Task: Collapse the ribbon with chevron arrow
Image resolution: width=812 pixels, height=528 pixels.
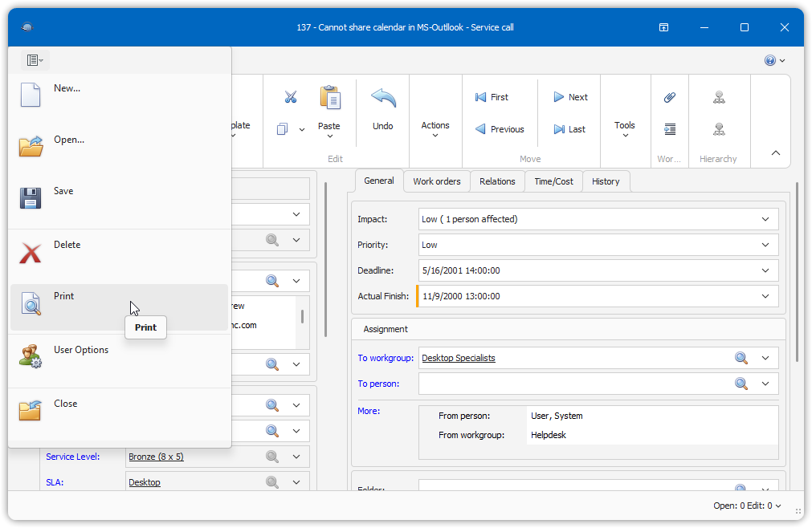Action: pyautogui.click(x=775, y=152)
